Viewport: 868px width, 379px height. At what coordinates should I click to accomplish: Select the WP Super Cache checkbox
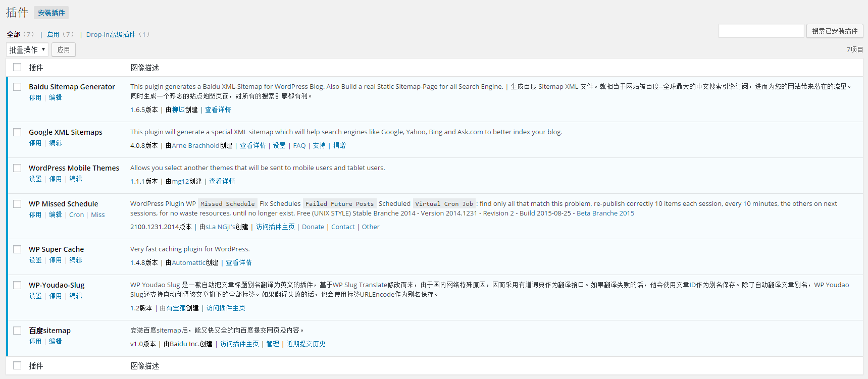click(17, 249)
